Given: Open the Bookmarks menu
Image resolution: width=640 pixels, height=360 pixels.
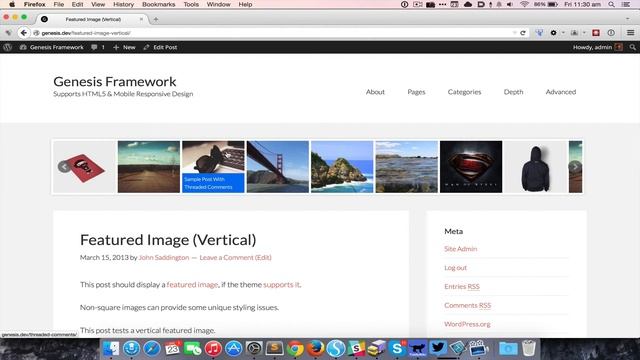Looking at the screenshot, I should tap(158, 4).
